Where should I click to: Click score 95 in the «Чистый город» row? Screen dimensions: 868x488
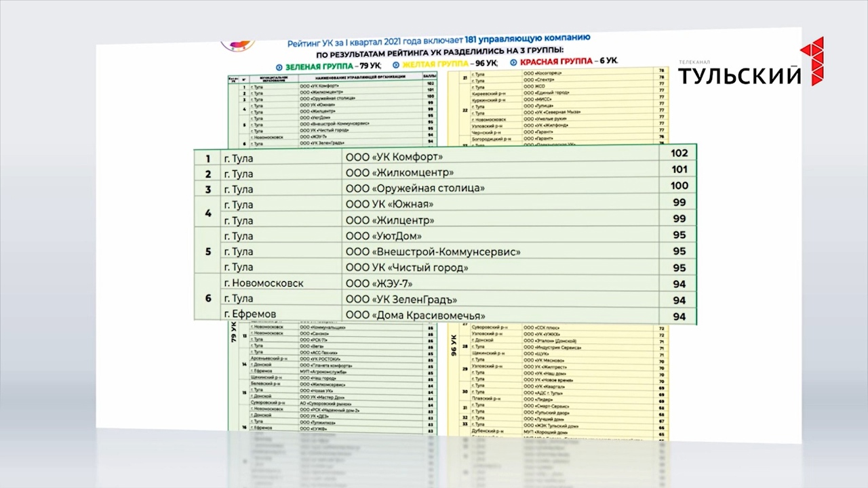pyautogui.click(x=679, y=268)
